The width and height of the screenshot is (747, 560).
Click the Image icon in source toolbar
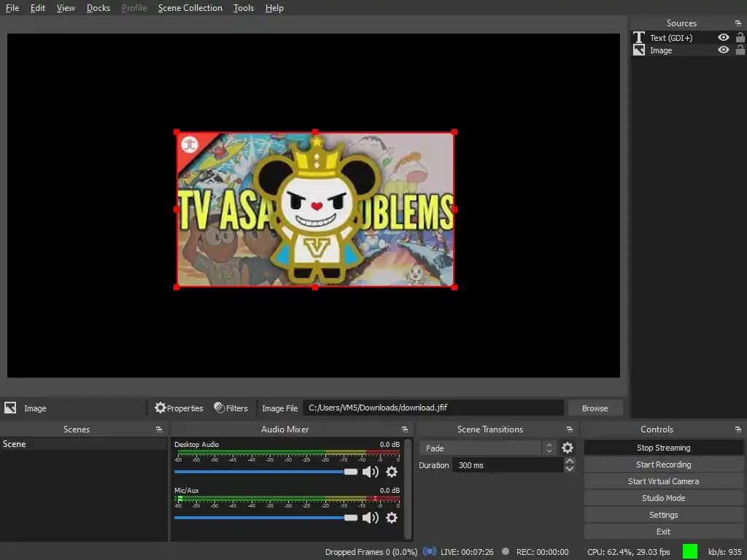(10, 408)
